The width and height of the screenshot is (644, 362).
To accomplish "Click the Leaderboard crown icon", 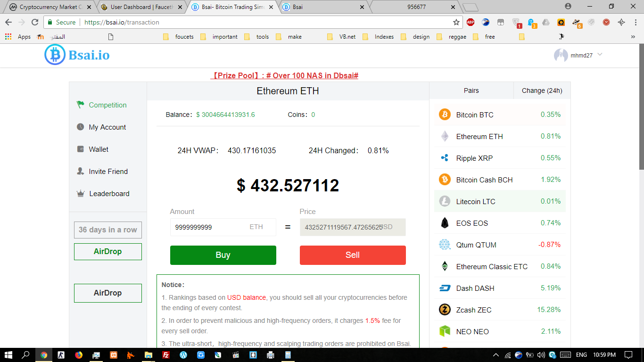I will point(80,193).
